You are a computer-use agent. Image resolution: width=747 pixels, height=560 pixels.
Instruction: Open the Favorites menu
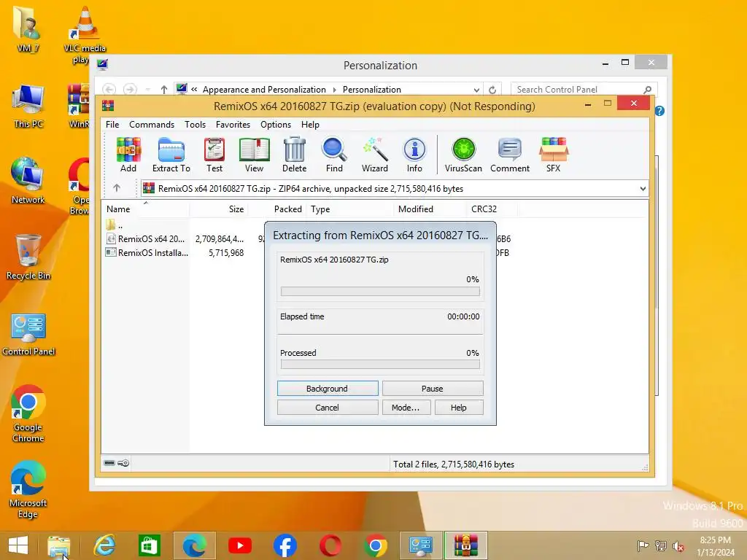coord(233,124)
